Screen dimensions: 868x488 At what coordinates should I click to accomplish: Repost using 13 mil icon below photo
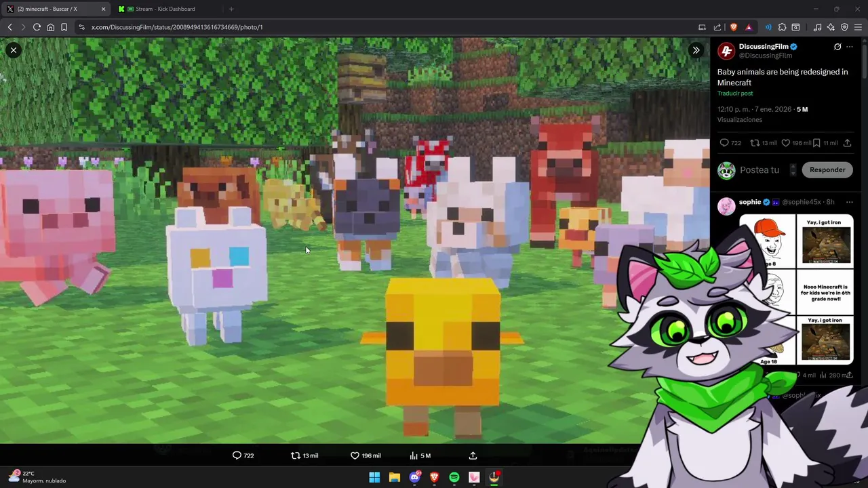304,455
